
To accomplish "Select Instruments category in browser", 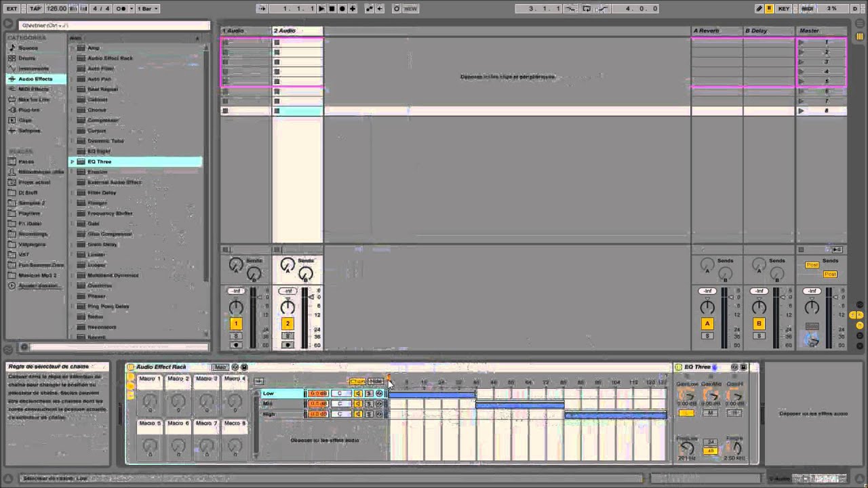I will pyautogui.click(x=33, y=68).
